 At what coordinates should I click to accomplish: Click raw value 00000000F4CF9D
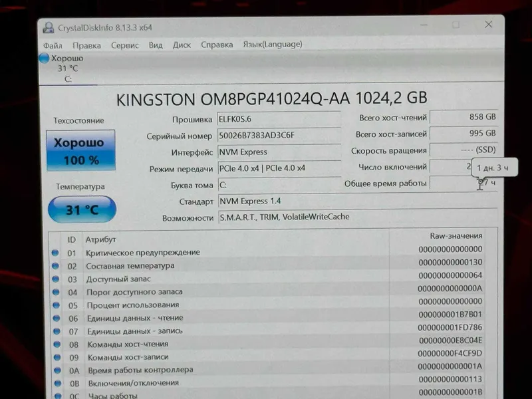click(x=450, y=353)
